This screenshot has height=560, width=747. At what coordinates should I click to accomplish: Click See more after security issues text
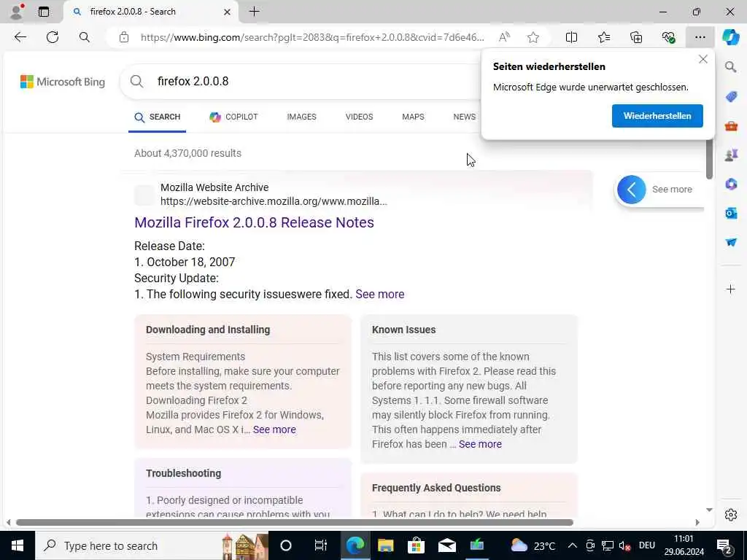(x=379, y=295)
